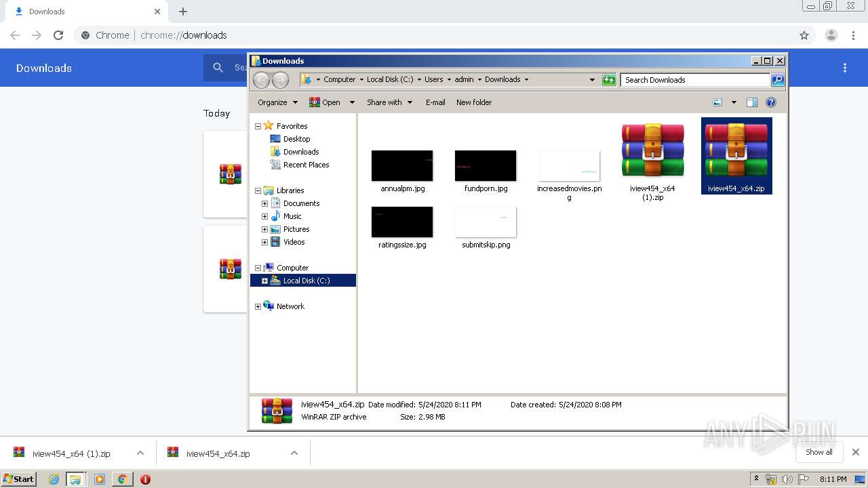Click Show all downloads button

819,452
